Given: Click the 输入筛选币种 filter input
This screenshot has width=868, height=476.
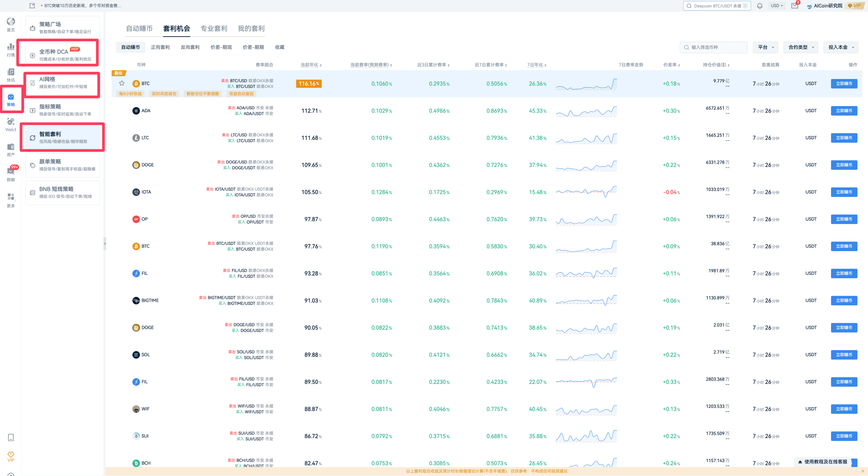Looking at the screenshot, I should (x=713, y=47).
